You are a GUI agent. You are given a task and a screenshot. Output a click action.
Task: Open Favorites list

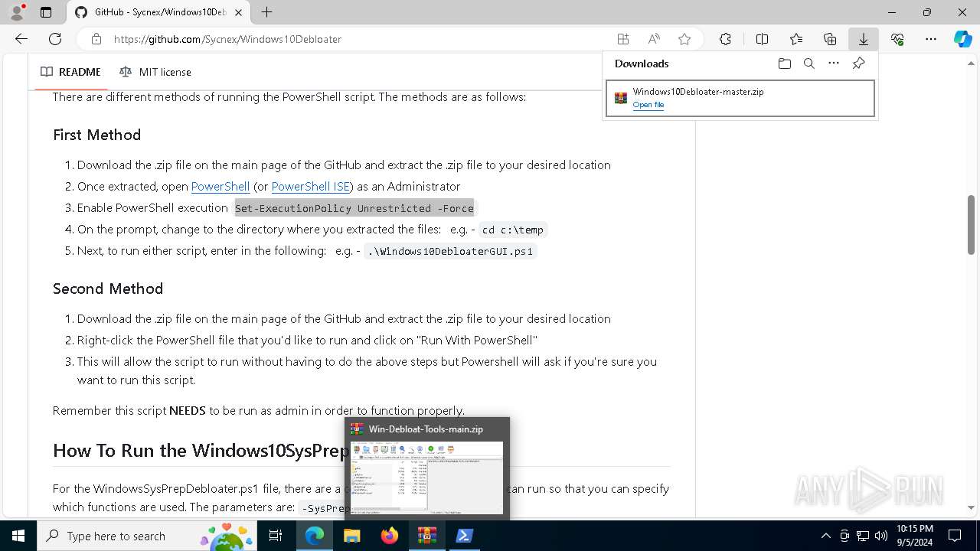(x=796, y=39)
